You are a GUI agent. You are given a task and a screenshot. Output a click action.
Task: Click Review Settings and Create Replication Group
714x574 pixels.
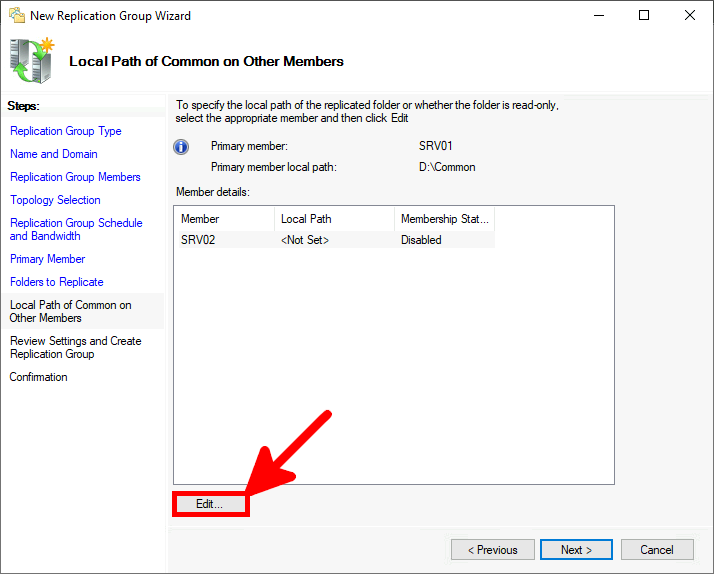point(76,347)
